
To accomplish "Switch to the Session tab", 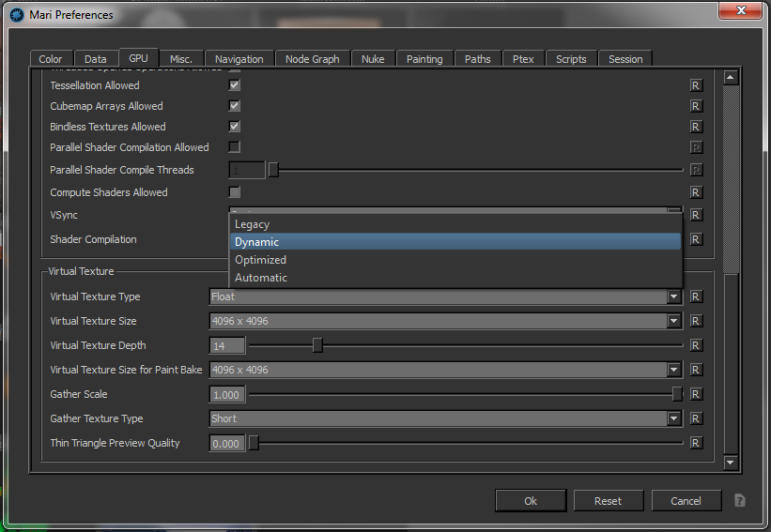I will click(625, 59).
